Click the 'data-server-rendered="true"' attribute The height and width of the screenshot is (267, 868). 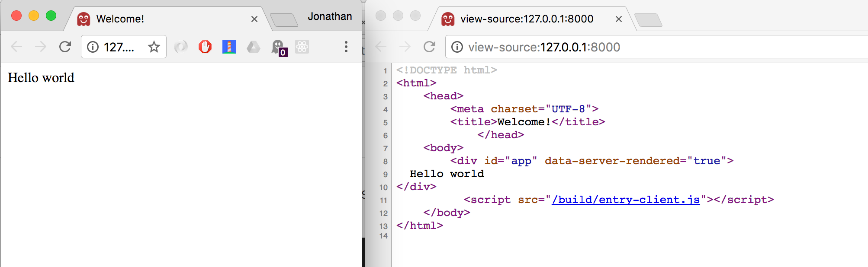coord(635,161)
